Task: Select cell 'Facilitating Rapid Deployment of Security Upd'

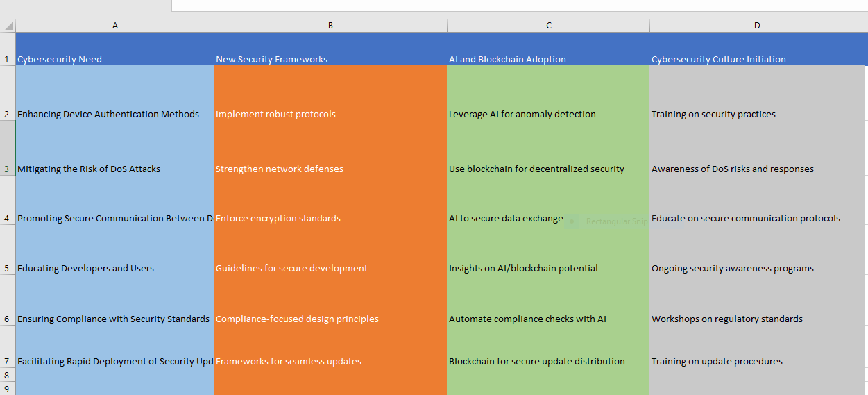Action: [114, 346]
